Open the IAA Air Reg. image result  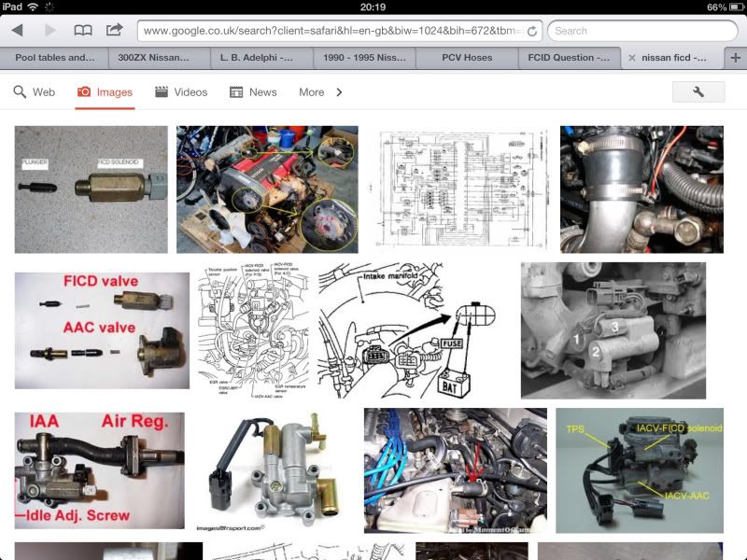point(99,470)
